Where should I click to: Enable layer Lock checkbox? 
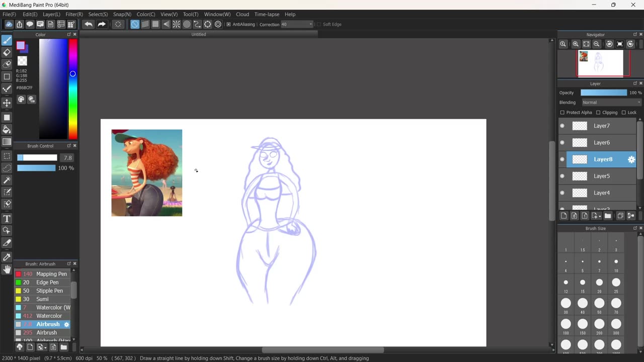[623, 113]
